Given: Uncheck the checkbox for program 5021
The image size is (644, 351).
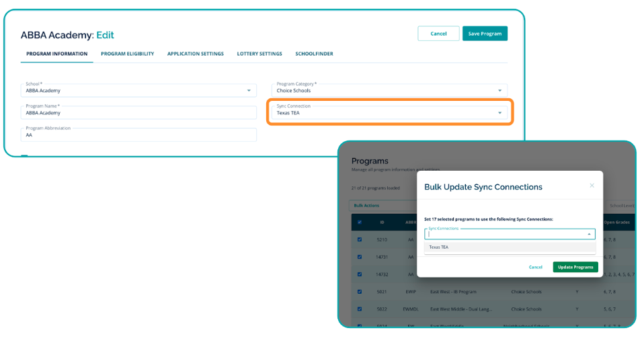Looking at the screenshot, I should click(x=360, y=292).
